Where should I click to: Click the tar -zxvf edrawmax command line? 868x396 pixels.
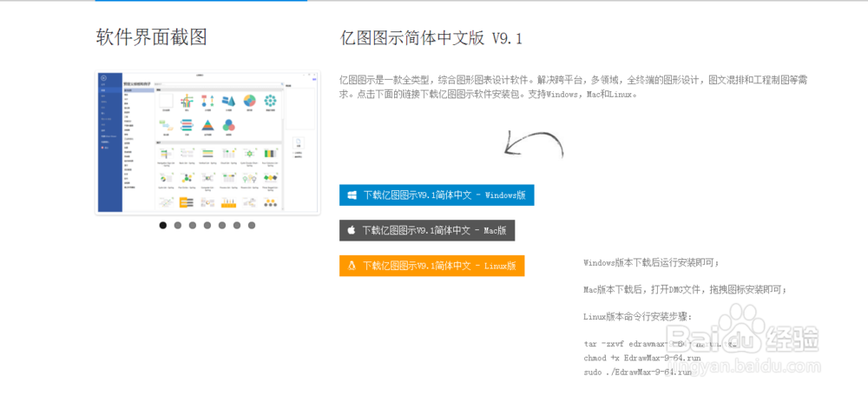tap(661, 343)
